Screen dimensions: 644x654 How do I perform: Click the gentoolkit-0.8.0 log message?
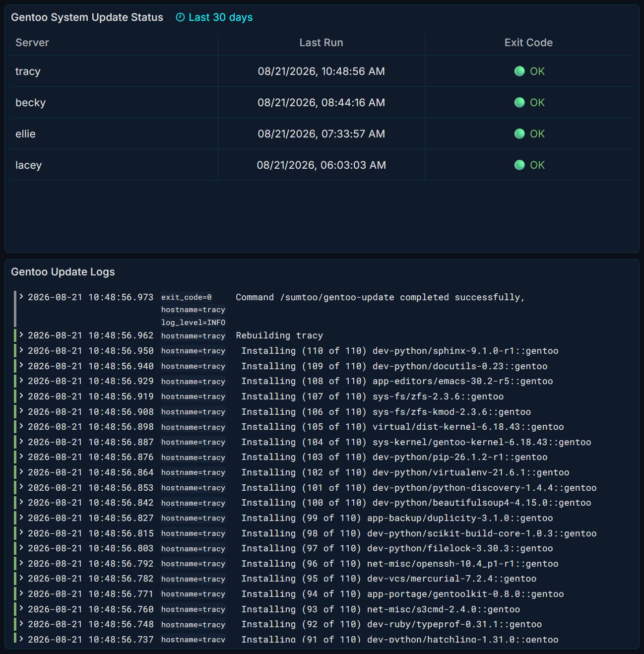pyautogui.click(x=402, y=594)
